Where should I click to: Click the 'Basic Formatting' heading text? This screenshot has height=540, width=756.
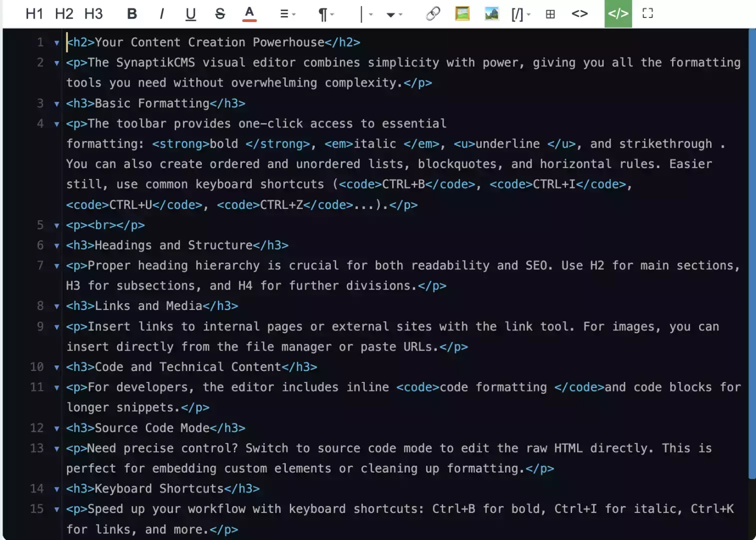(152, 103)
